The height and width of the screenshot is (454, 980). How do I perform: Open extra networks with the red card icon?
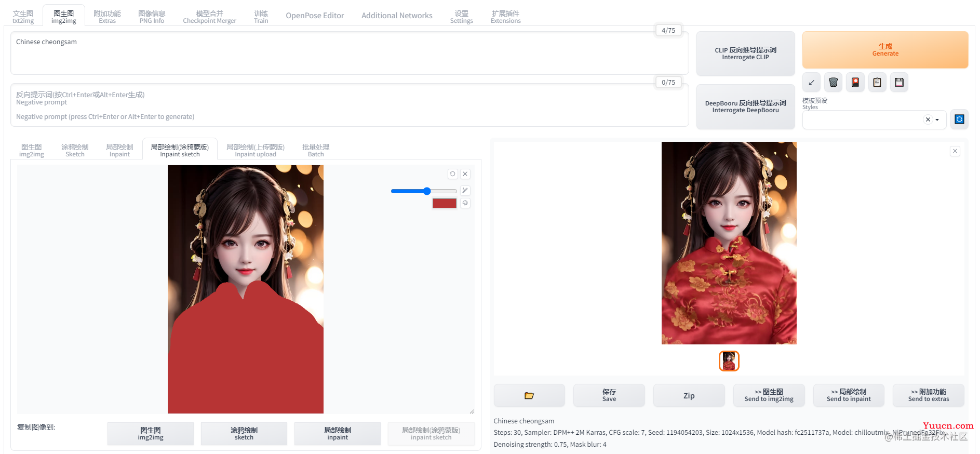855,83
